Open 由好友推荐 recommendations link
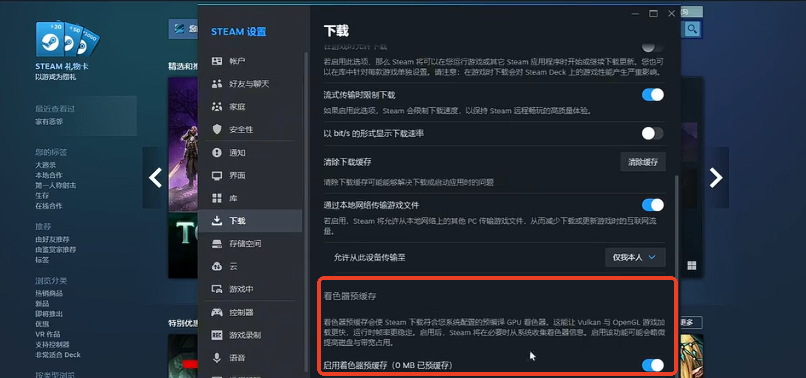 pyautogui.click(x=52, y=240)
